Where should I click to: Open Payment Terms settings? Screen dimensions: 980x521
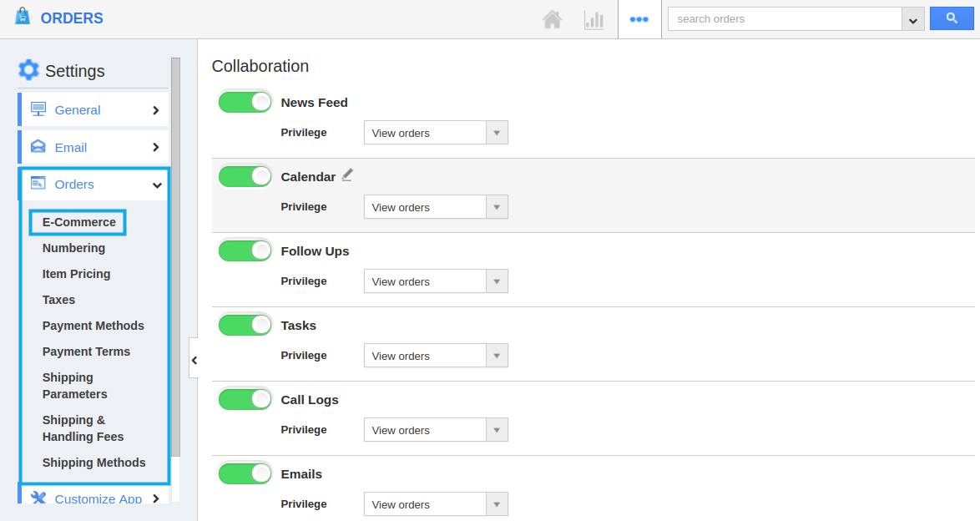86,352
